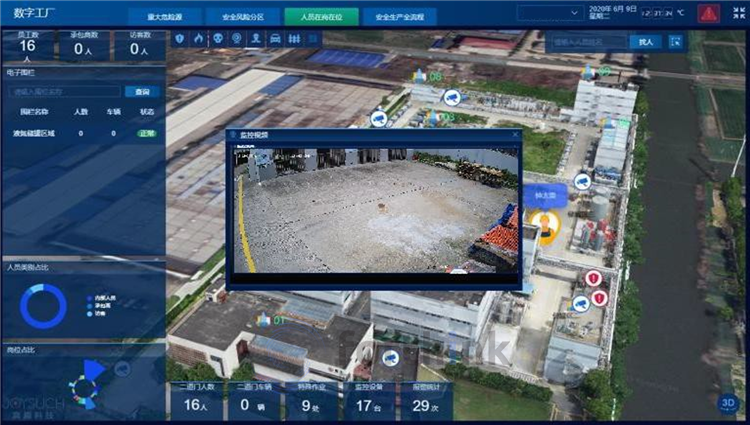Screen dimensions: 750x425
Task: Click the 找人 find person button
Action: (645, 42)
